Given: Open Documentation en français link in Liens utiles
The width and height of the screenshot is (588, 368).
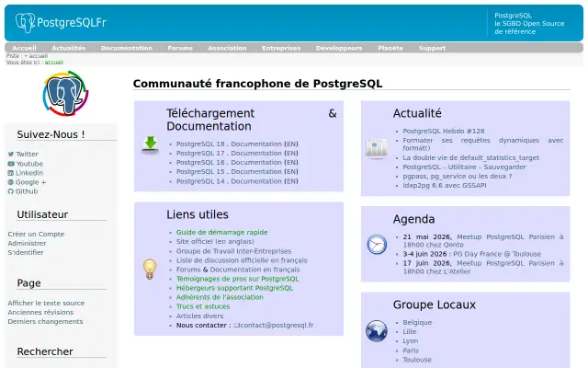Looking at the screenshot, I should (x=254, y=270).
